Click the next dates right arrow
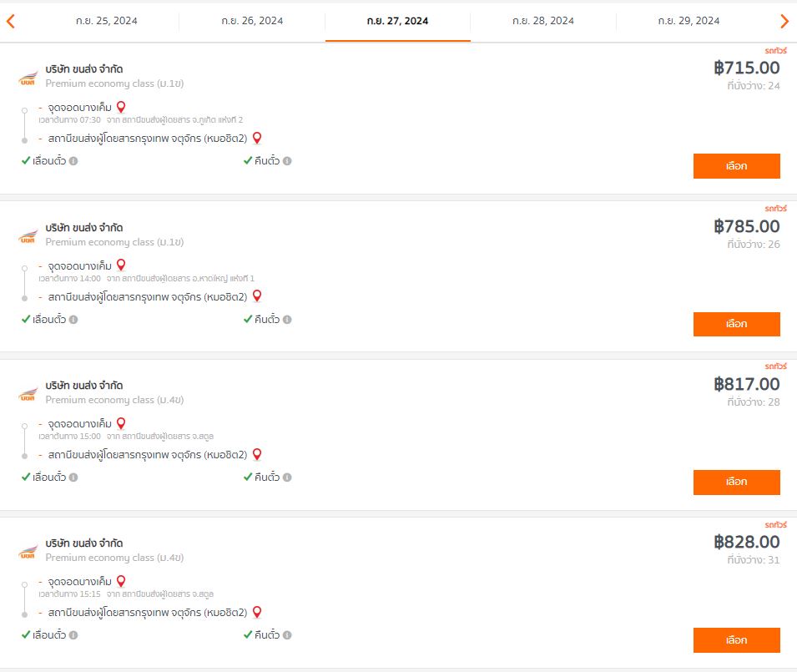This screenshot has height=672, width=797. click(784, 21)
